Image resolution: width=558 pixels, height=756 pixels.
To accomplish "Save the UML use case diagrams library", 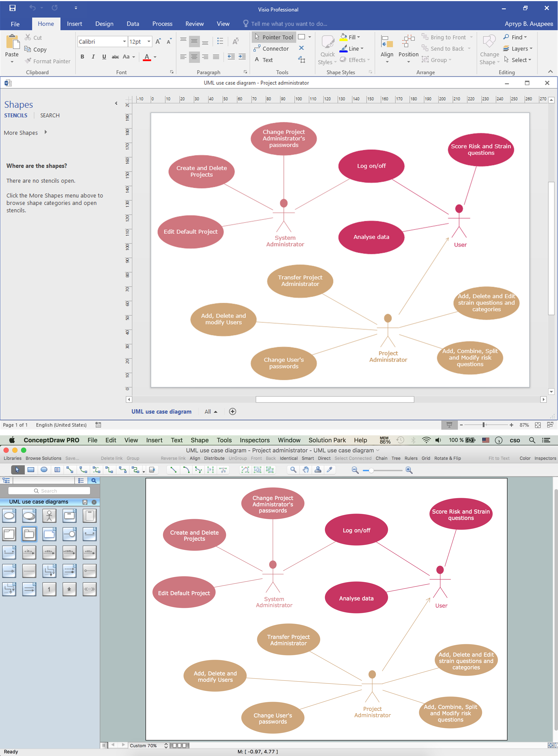I will tap(85, 502).
